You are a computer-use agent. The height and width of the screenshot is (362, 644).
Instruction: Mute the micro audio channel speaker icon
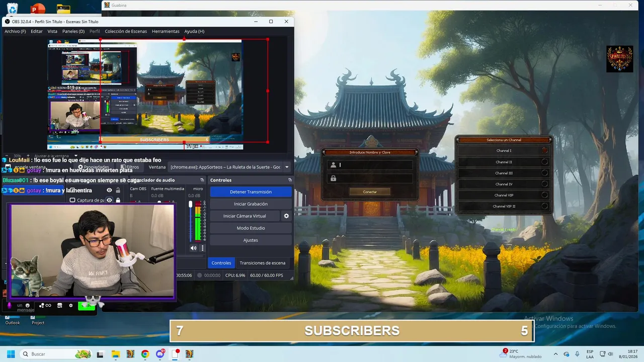193,248
